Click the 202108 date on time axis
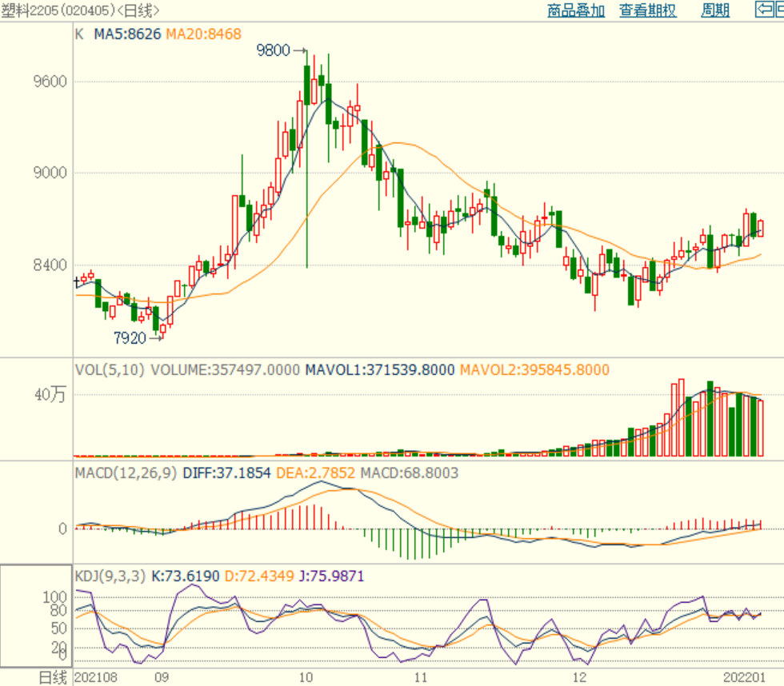The height and width of the screenshot is (686, 784). (95, 677)
